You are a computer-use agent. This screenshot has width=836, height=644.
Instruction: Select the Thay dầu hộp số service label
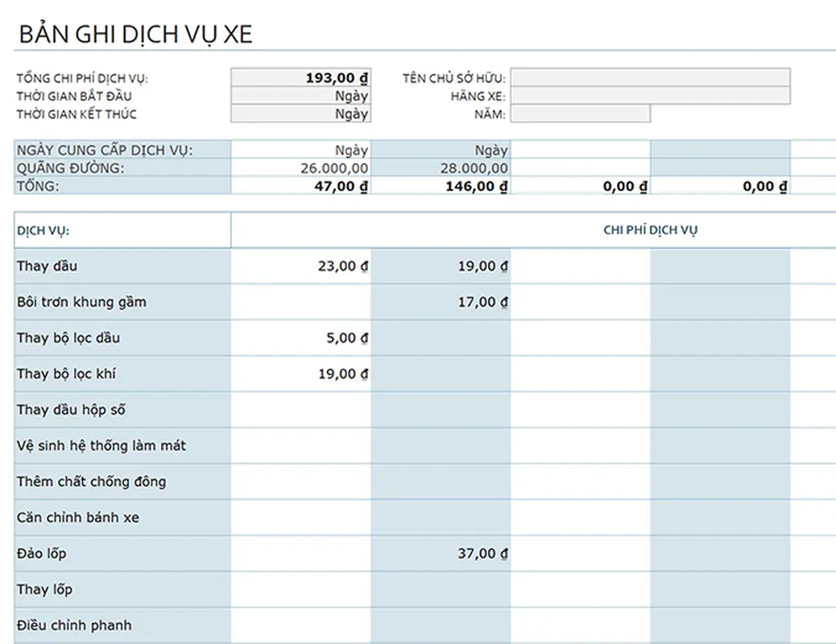[x=71, y=410]
